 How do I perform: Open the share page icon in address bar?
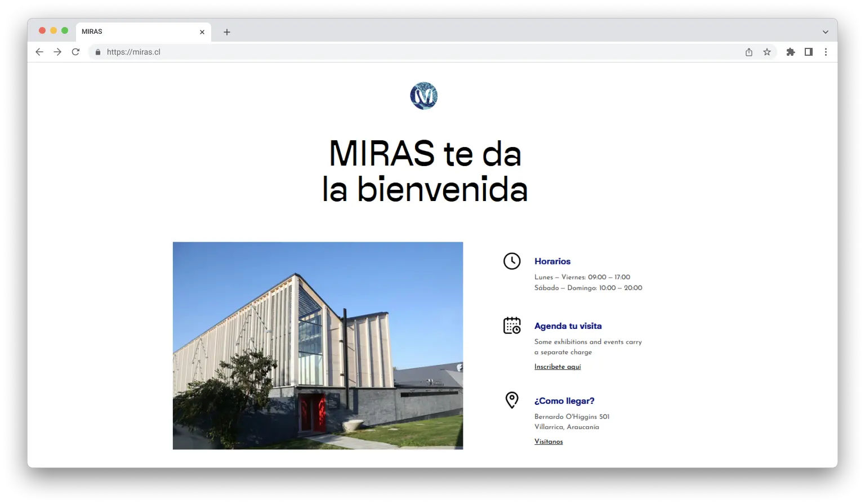tap(748, 52)
